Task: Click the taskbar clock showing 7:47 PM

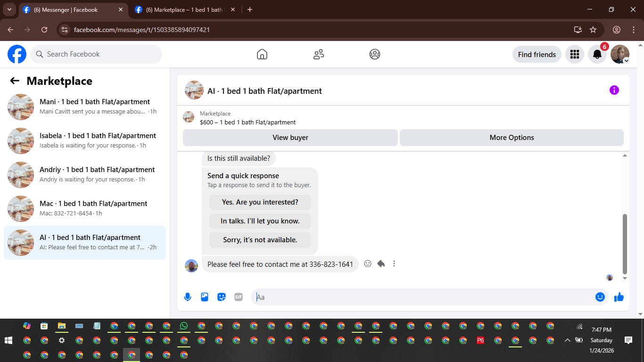Action: coord(601,330)
